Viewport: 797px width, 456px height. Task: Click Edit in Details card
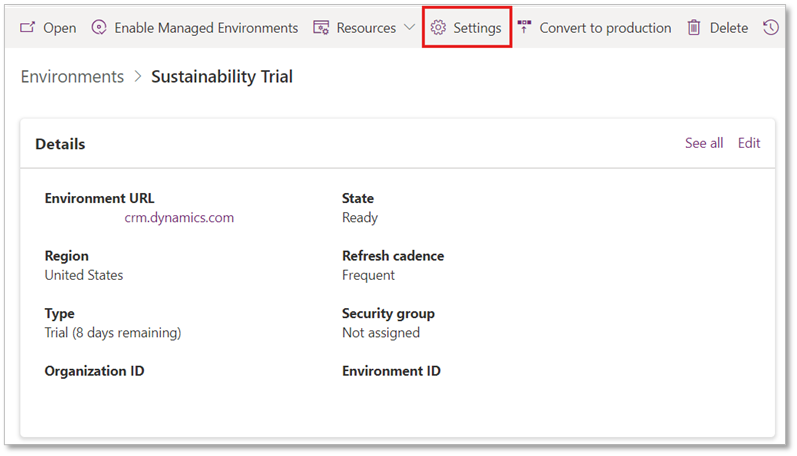click(749, 143)
